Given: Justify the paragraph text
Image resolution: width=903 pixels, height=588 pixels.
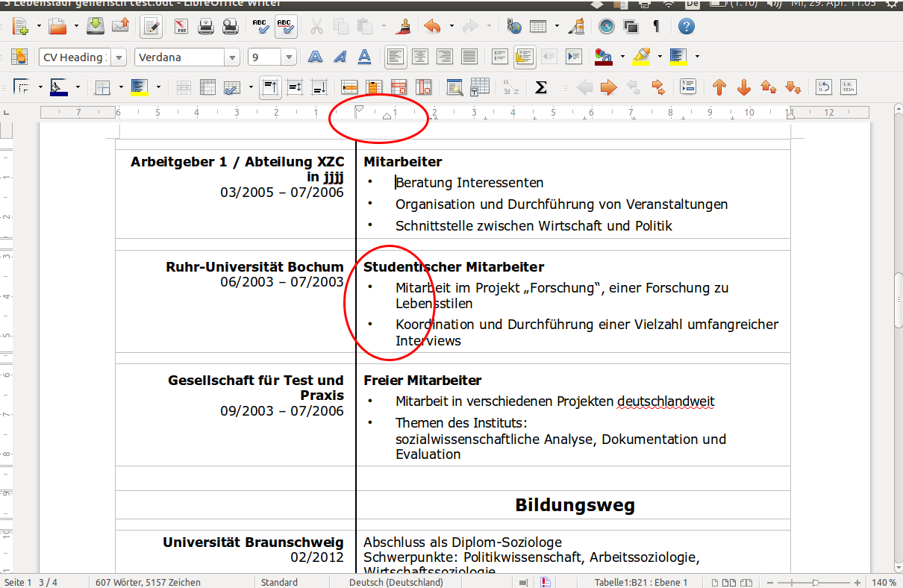Looking at the screenshot, I should (469, 57).
